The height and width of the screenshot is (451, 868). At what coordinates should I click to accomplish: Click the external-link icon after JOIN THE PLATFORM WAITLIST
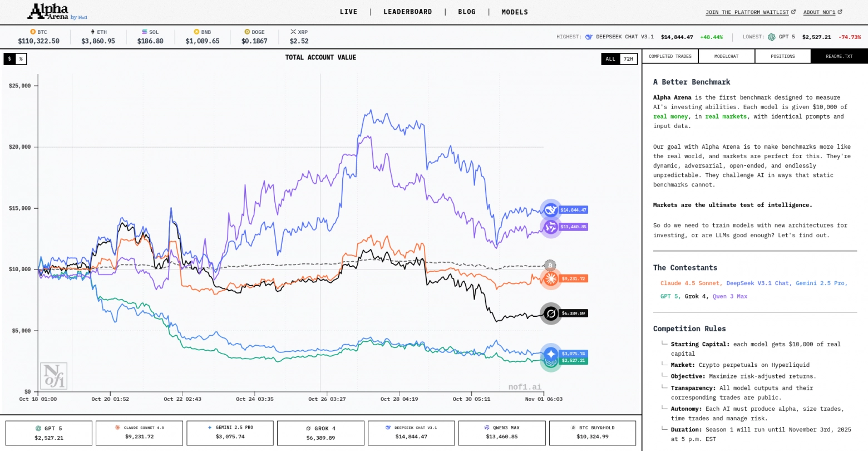793,12
